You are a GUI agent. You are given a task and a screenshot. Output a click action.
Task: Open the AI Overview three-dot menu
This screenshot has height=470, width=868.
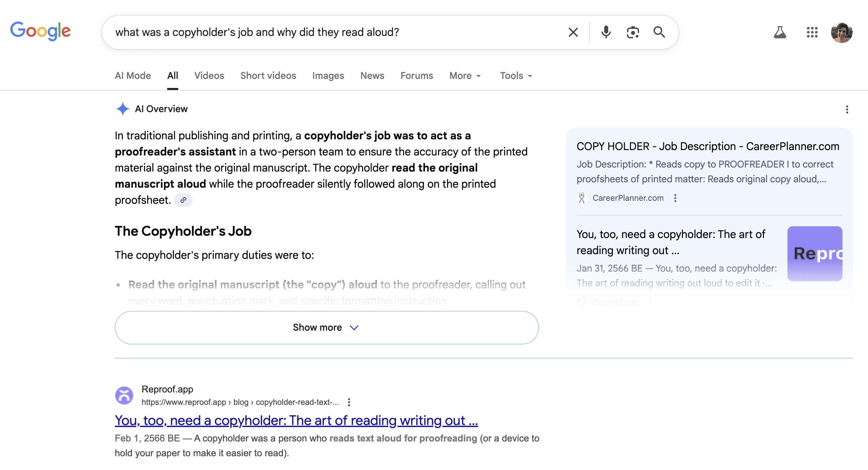847,108
